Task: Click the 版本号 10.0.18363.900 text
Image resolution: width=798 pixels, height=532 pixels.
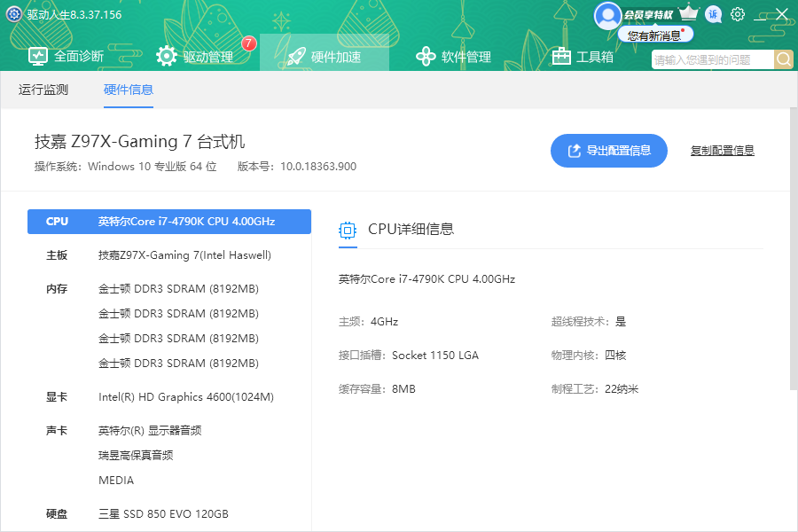Action: [x=297, y=167]
